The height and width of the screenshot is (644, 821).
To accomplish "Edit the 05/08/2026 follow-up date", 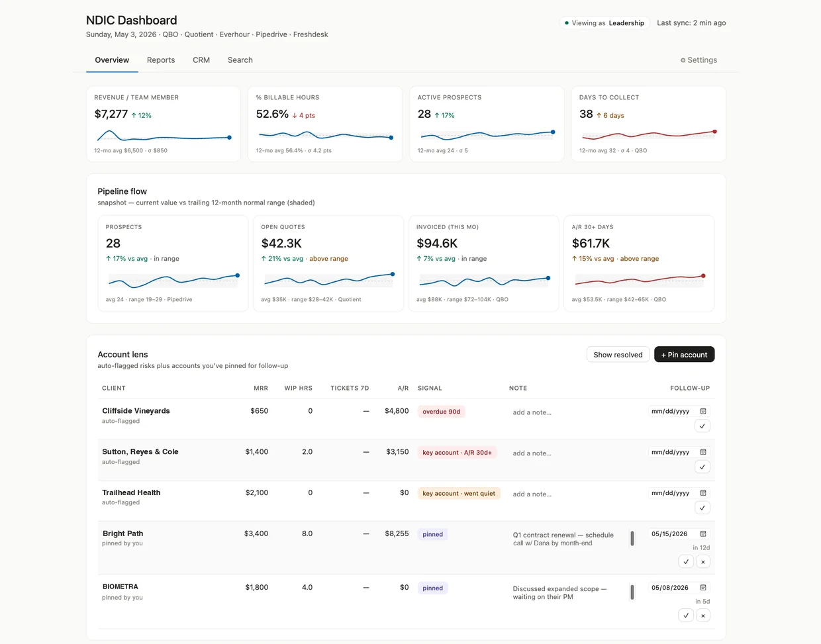I will click(x=679, y=588).
